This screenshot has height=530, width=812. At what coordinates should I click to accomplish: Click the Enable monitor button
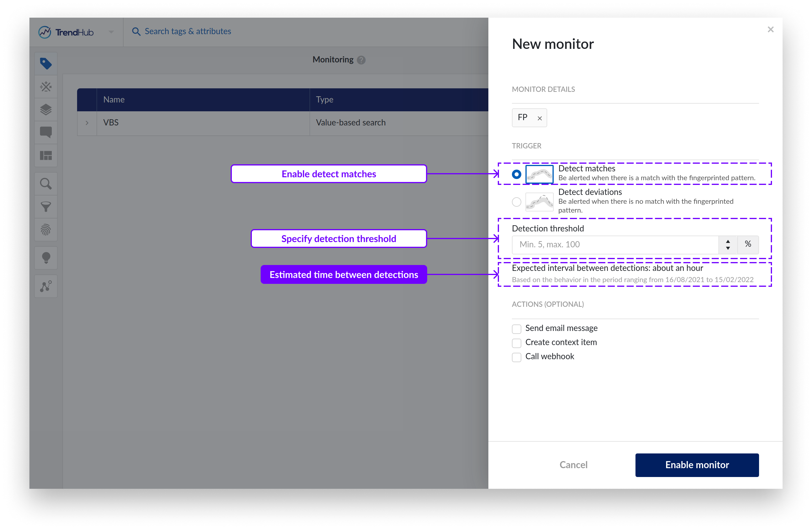coord(697,465)
